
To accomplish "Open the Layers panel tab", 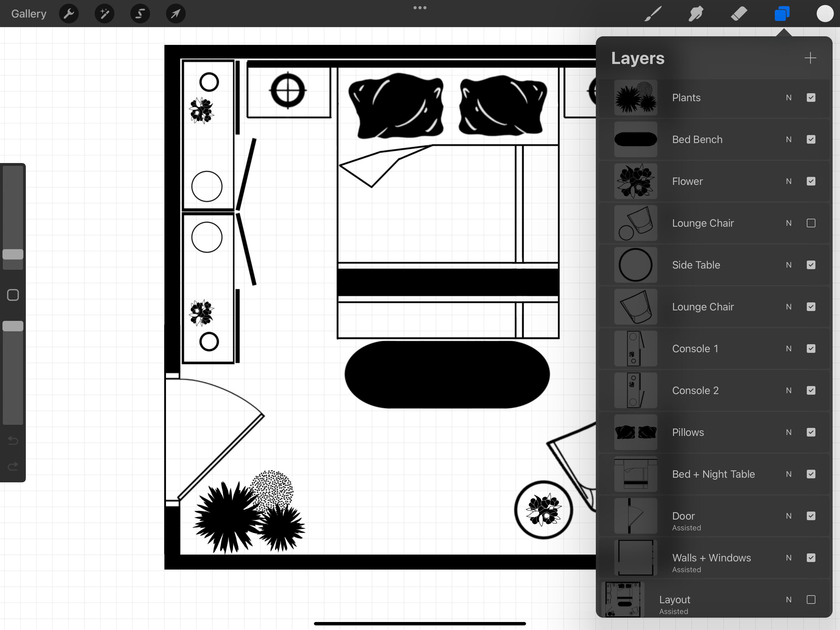I will 782,13.
